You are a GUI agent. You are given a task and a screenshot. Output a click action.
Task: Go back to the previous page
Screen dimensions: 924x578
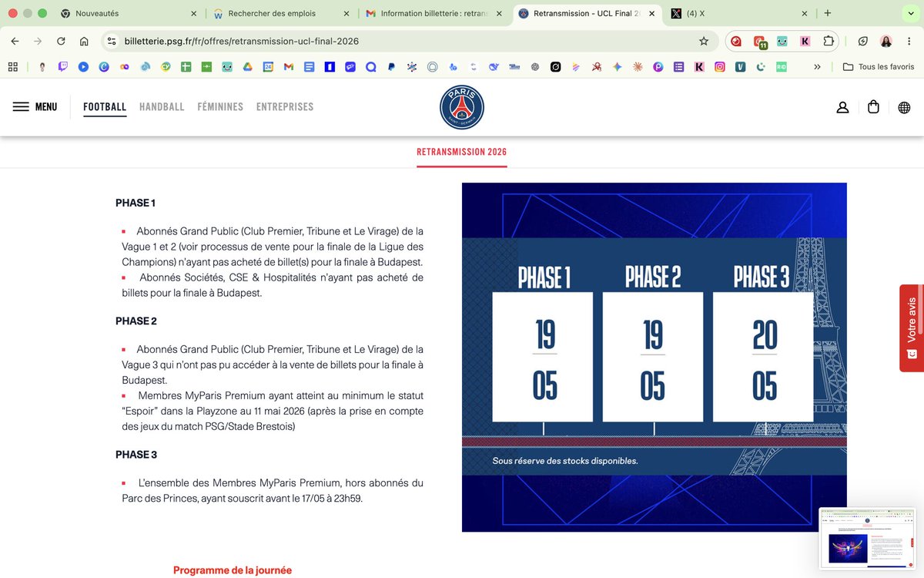(15, 41)
